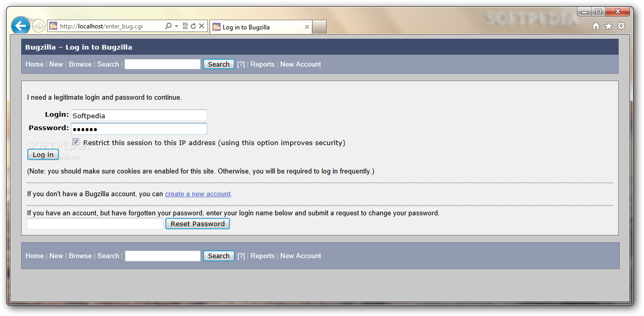Click the URL text in the address bar
This screenshot has height=316, width=644.
[101, 26]
